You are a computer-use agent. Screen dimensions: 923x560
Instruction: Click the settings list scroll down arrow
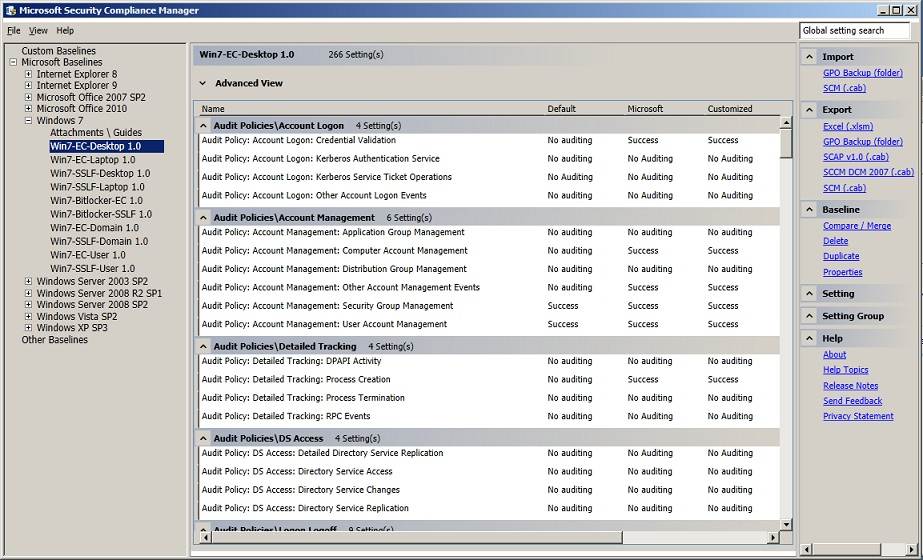click(786, 524)
